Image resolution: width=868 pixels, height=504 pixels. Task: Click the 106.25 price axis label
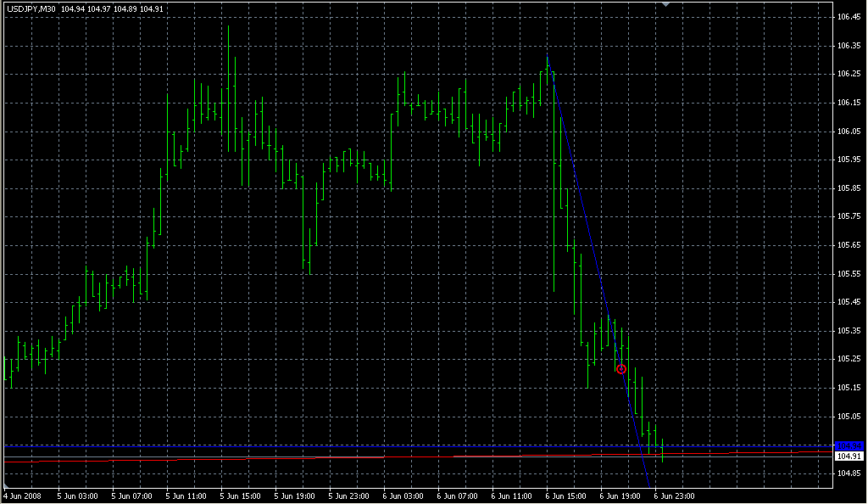click(849, 74)
